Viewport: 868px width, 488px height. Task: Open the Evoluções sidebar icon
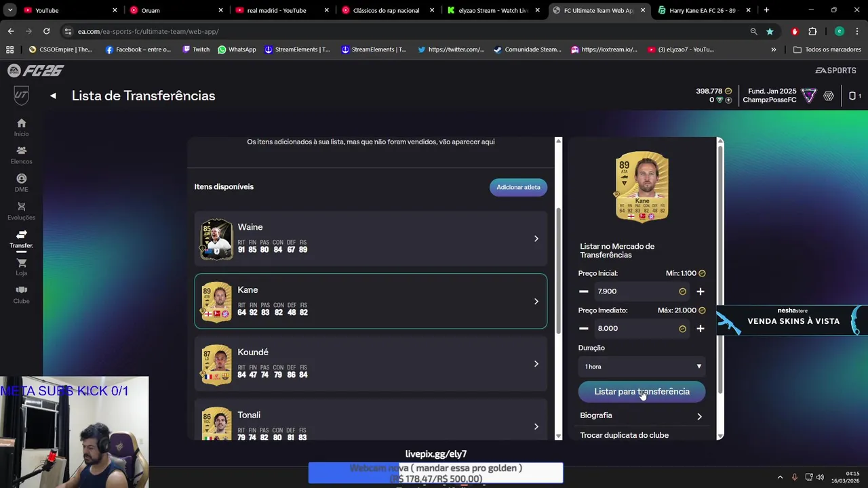pos(21,211)
